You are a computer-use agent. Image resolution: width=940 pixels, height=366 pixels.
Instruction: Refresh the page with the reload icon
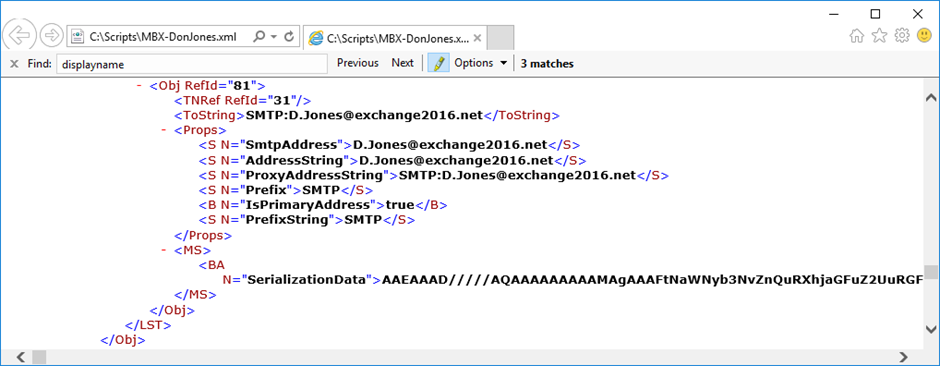[x=289, y=37]
